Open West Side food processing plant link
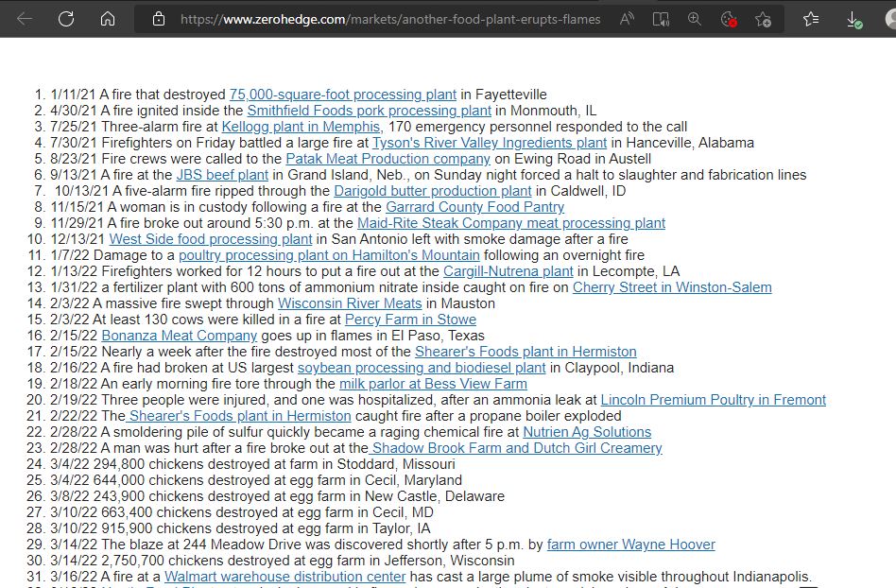The height and width of the screenshot is (588, 896). click(211, 238)
